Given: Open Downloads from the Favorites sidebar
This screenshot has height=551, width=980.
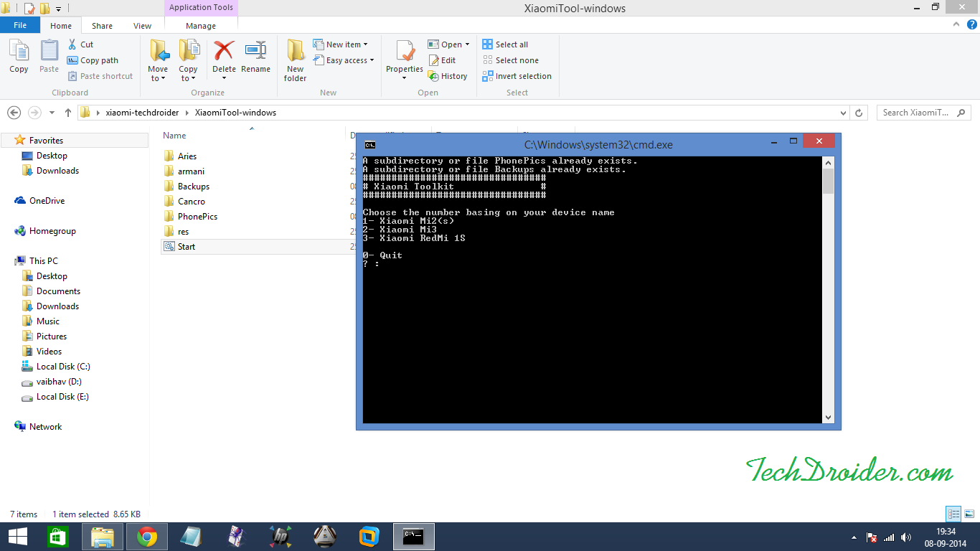Looking at the screenshot, I should [56, 170].
